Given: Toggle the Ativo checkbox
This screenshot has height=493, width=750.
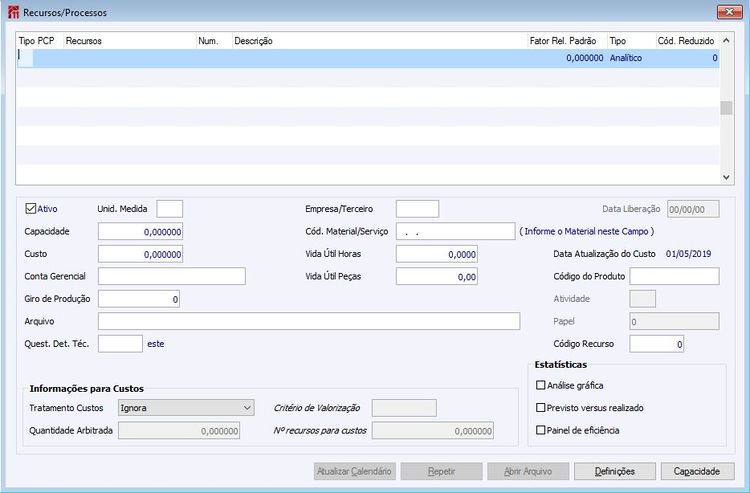Looking at the screenshot, I should pos(31,209).
